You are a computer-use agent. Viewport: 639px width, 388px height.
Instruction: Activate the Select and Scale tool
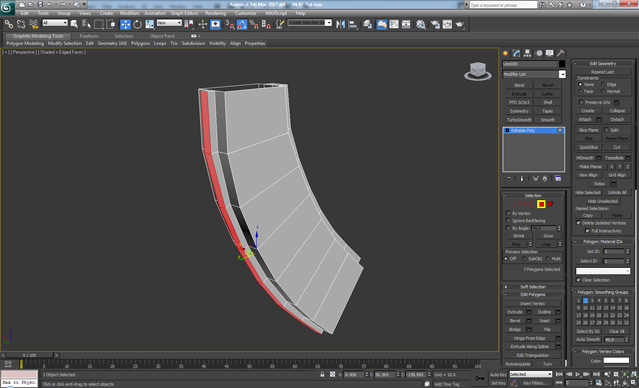(150, 24)
